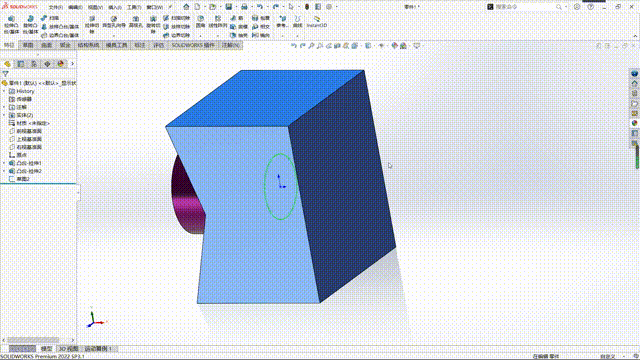Expand the Annotations folder in tree
Viewport: 640px width, 360px height.
[x=4, y=107]
